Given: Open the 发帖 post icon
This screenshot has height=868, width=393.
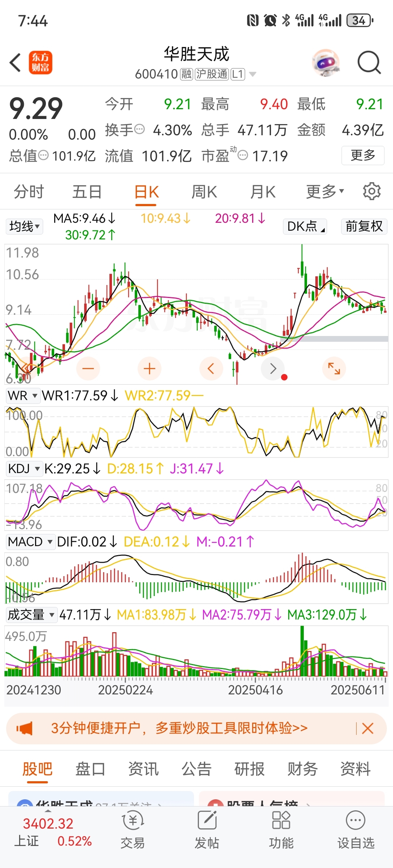Looking at the screenshot, I should coord(207,830).
